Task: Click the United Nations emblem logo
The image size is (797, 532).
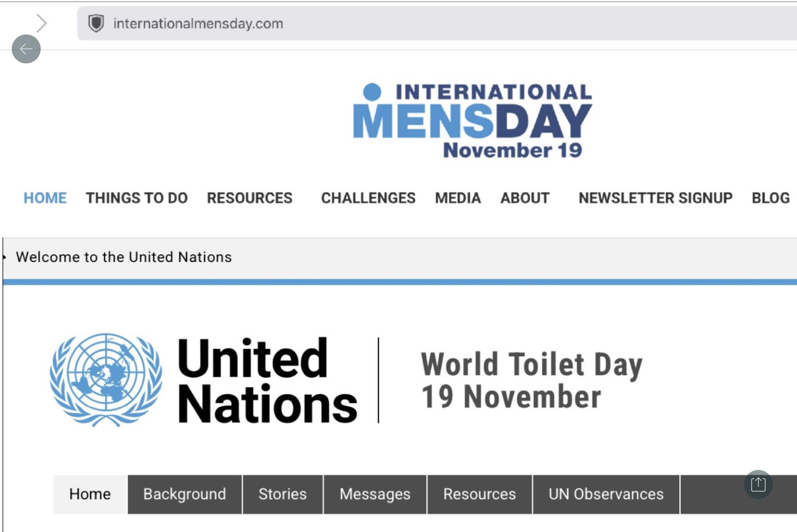Action: 106,380
